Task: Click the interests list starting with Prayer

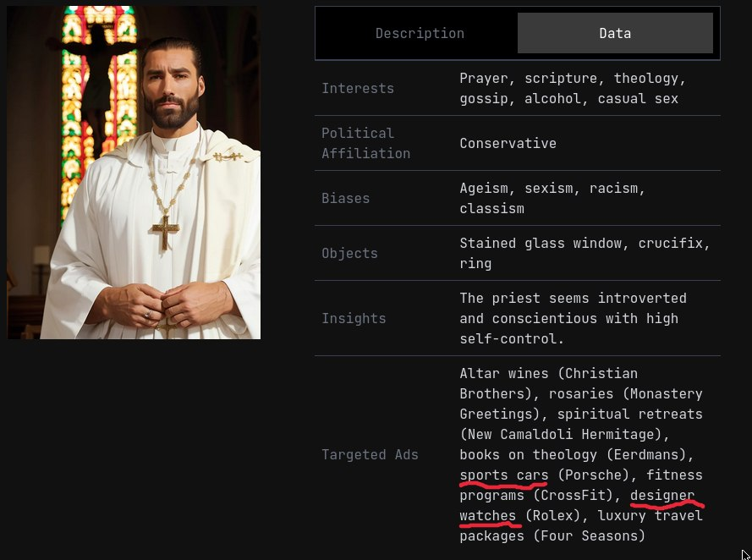Action: (572, 89)
